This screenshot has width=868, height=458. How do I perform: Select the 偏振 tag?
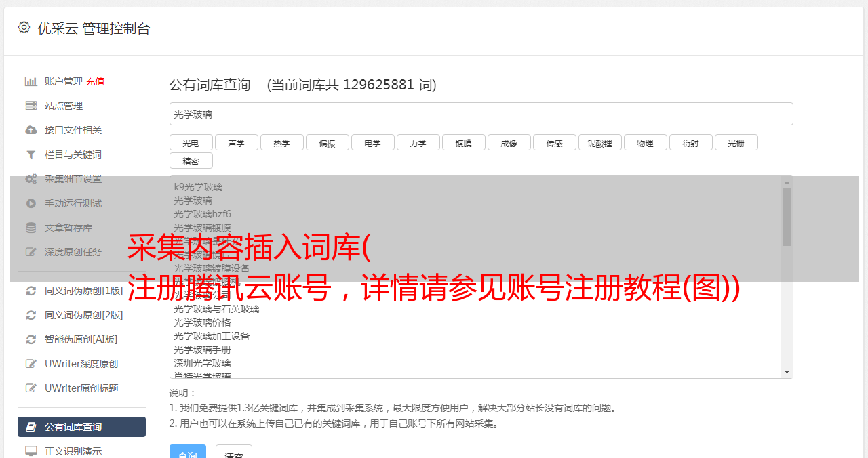pyautogui.click(x=328, y=142)
